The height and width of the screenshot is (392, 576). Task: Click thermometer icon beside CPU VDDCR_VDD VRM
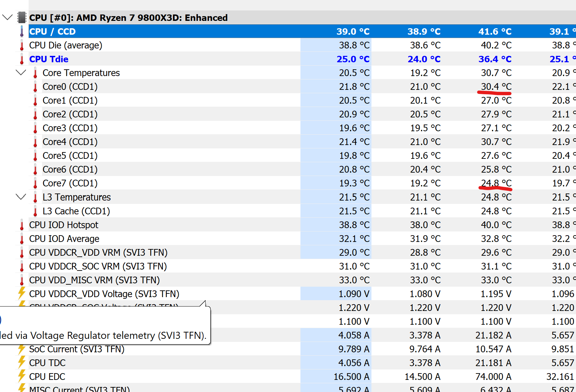point(22,252)
